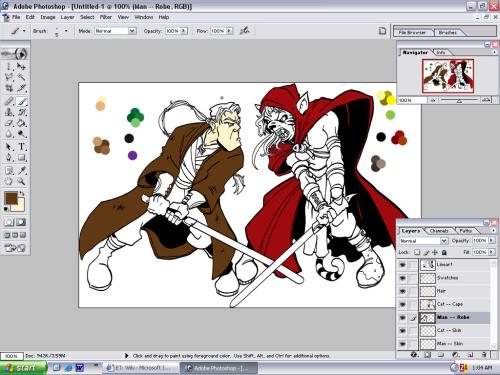Image resolution: width=500 pixels, height=375 pixels.
Task: Select the Magic Wand tool
Action: click(x=21, y=77)
